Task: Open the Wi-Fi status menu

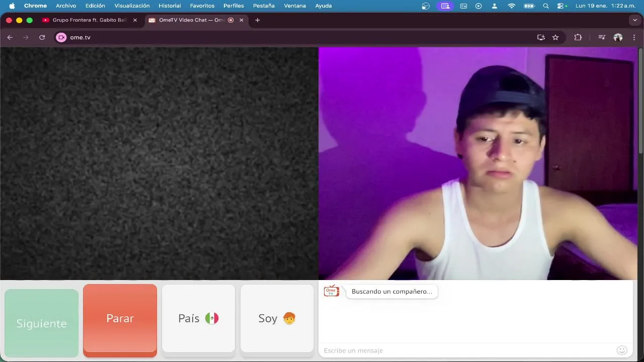Action: [x=512, y=6]
